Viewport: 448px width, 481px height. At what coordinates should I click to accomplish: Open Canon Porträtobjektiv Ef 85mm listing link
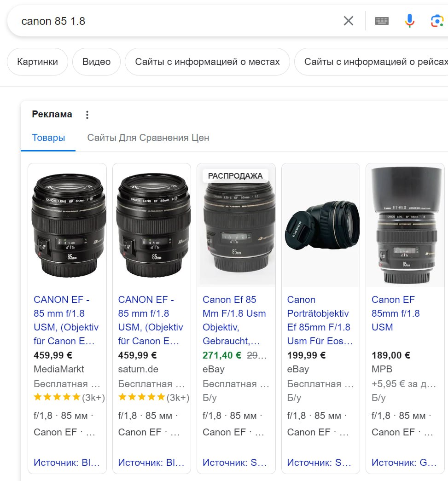320,320
